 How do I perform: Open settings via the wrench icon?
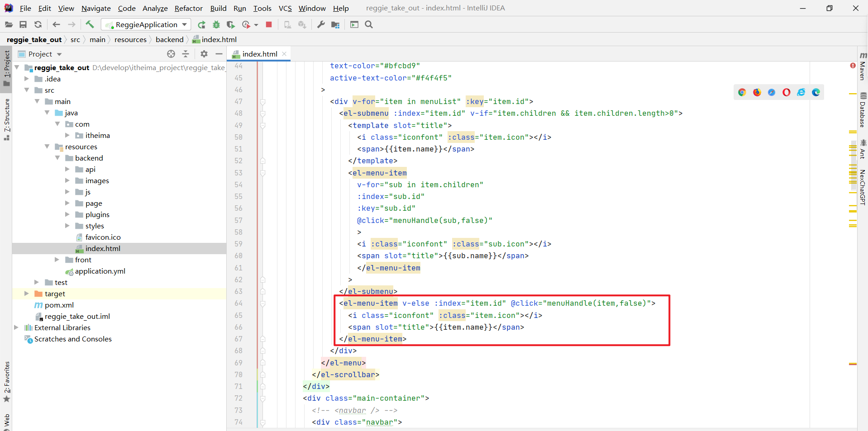[x=321, y=24]
